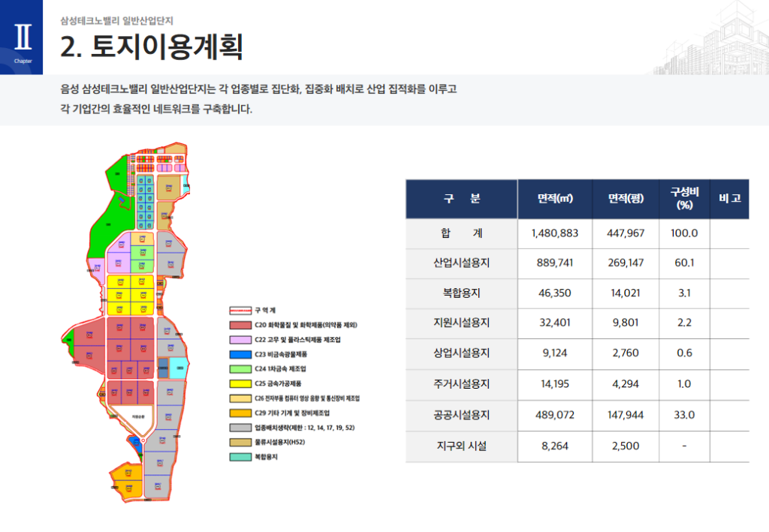Click the 구성비(%) column header
Image resolution: width=769 pixels, height=532 pixels.
click(x=683, y=199)
